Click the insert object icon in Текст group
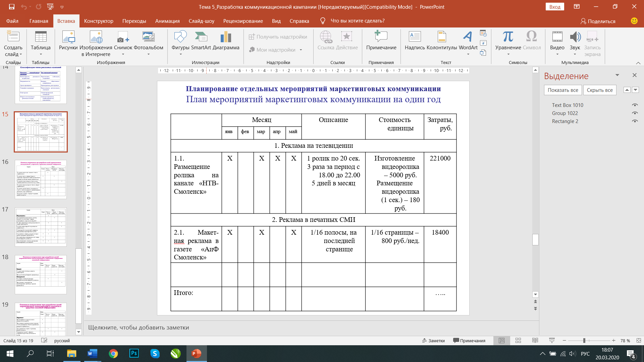Viewport: 644px width, 362px height. point(483,53)
